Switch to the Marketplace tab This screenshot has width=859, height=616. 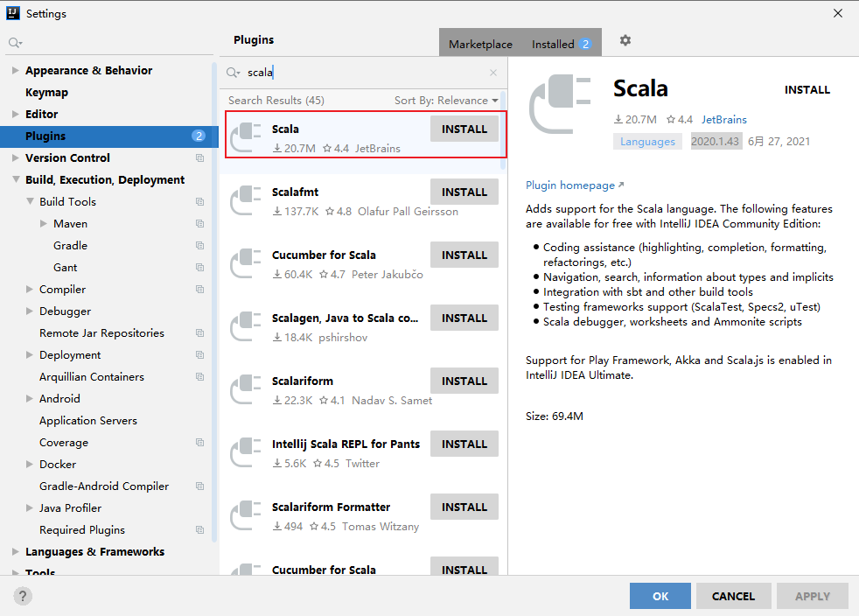480,44
